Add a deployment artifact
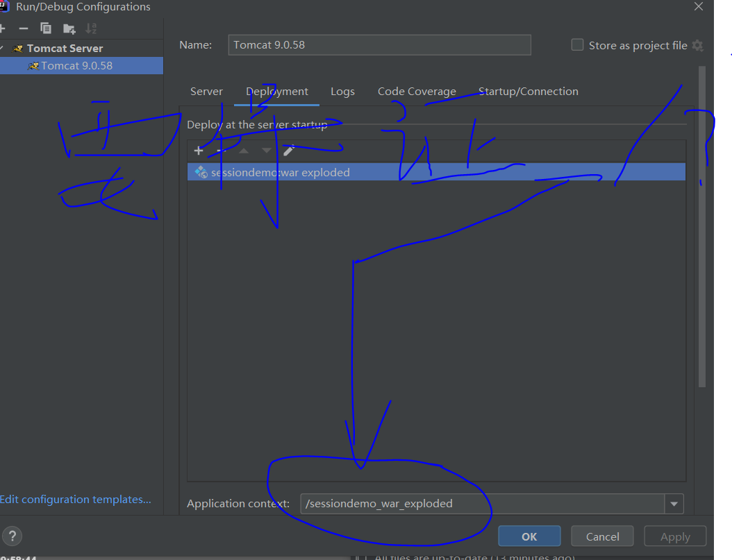Viewport: 732px width, 560px height. 199,151
